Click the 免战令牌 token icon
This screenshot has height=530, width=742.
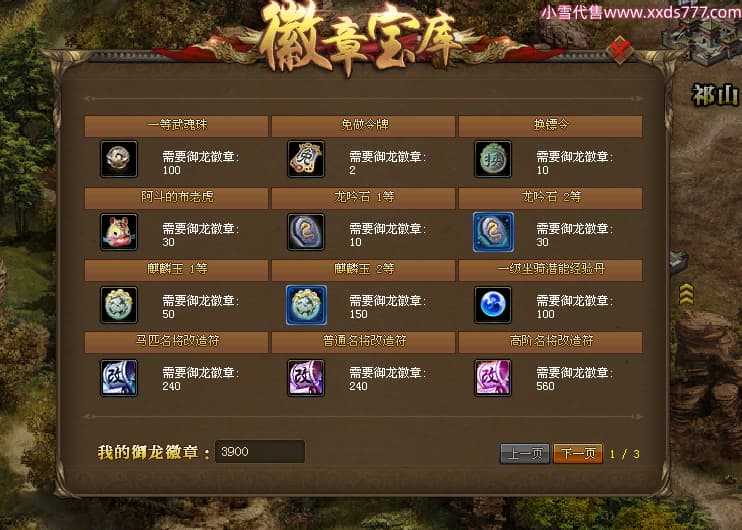pyautogui.click(x=306, y=159)
